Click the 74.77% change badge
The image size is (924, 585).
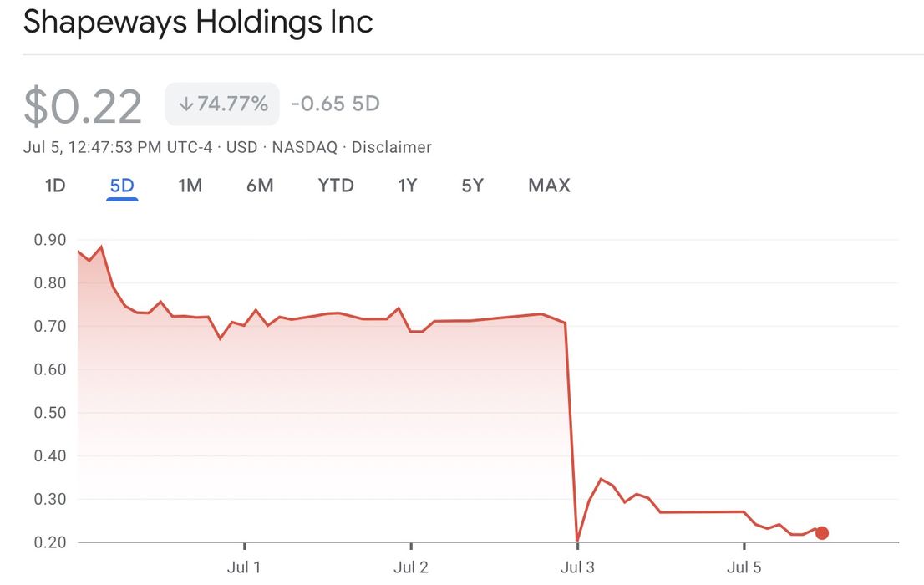pyautogui.click(x=222, y=104)
